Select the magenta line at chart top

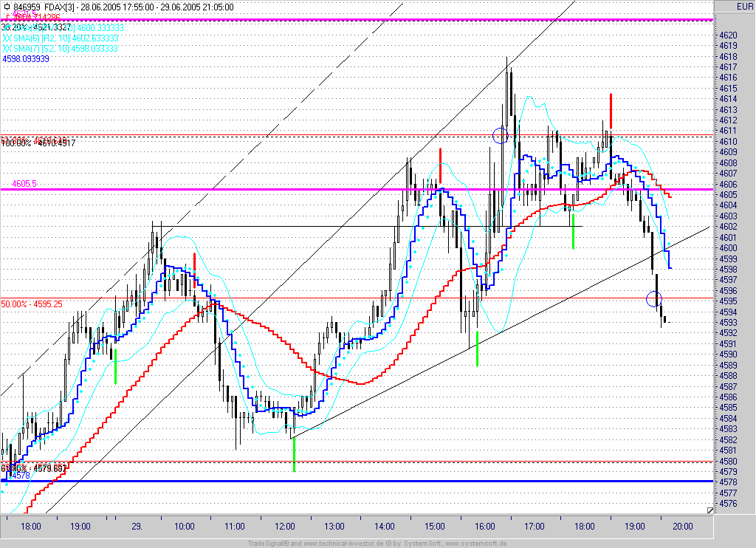(357, 20)
